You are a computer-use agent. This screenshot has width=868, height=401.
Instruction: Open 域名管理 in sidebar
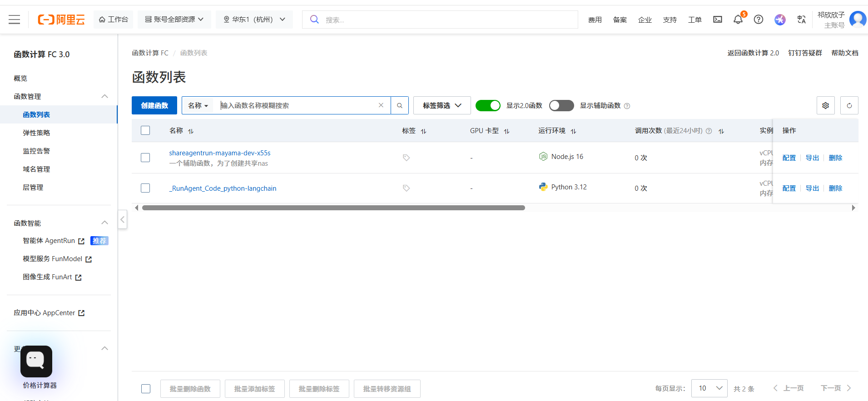tap(36, 169)
